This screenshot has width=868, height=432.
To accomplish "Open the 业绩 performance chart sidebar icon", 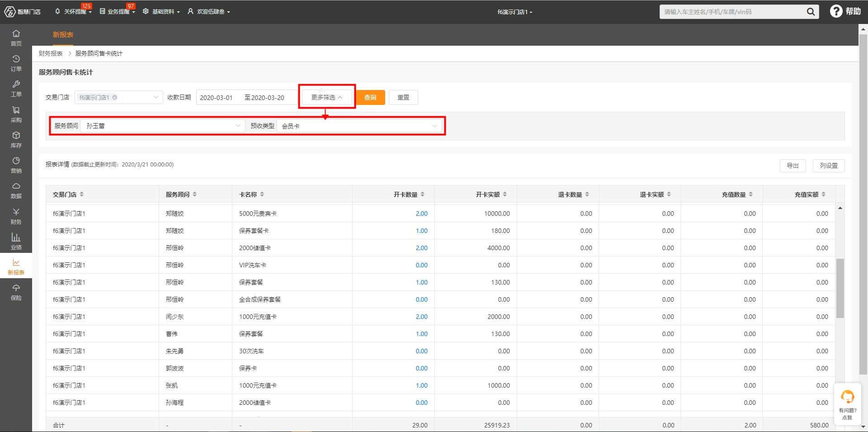I will (x=16, y=241).
